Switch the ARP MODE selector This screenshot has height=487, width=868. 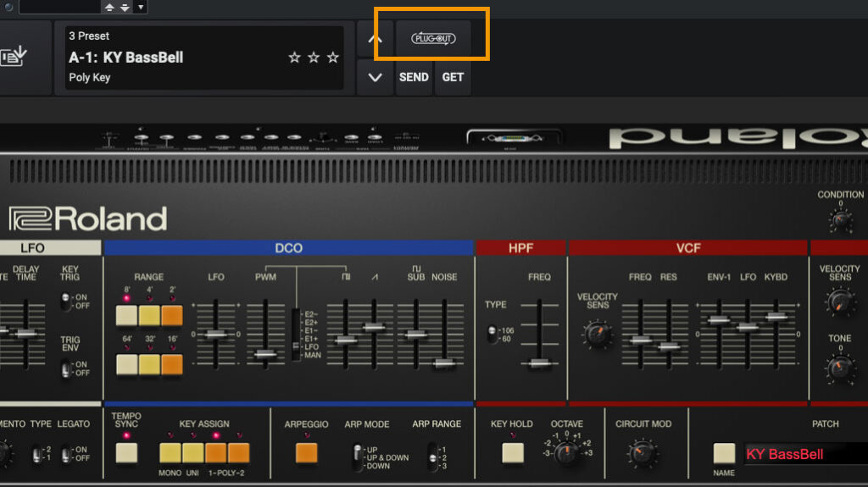[x=357, y=457]
